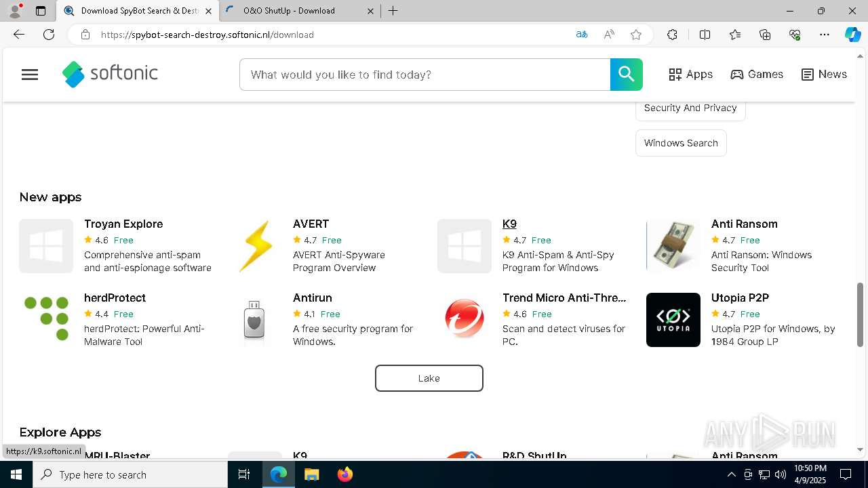Open the Utopia P2P app link
This screenshot has height=488, width=868.
coord(740,298)
